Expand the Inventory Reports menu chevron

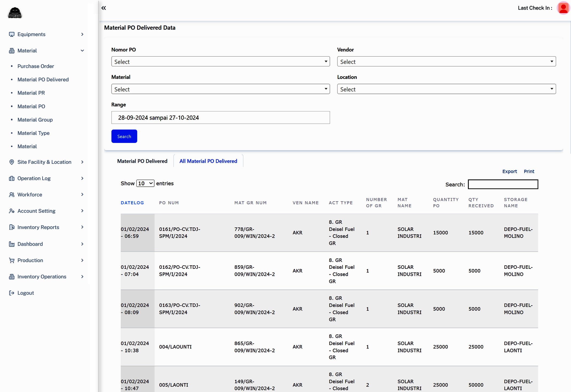pos(82,227)
